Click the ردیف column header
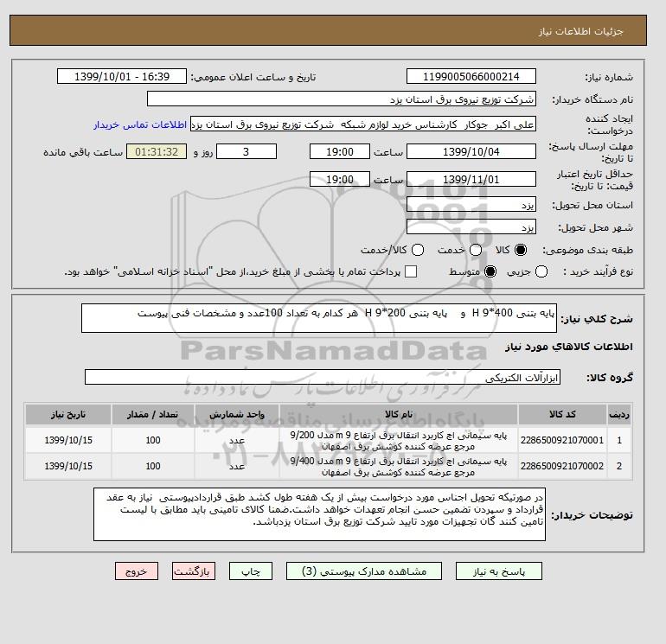Screen dimensions: 666x644 (x=619, y=414)
